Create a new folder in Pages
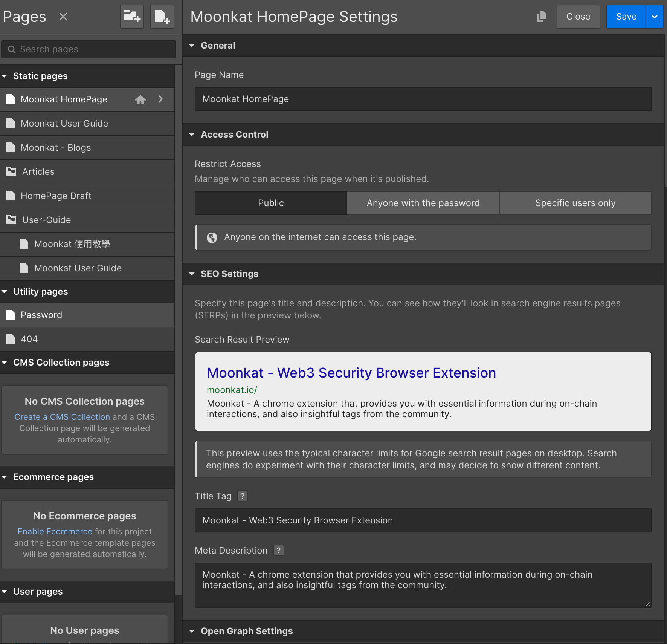The image size is (667, 644). coord(132,17)
